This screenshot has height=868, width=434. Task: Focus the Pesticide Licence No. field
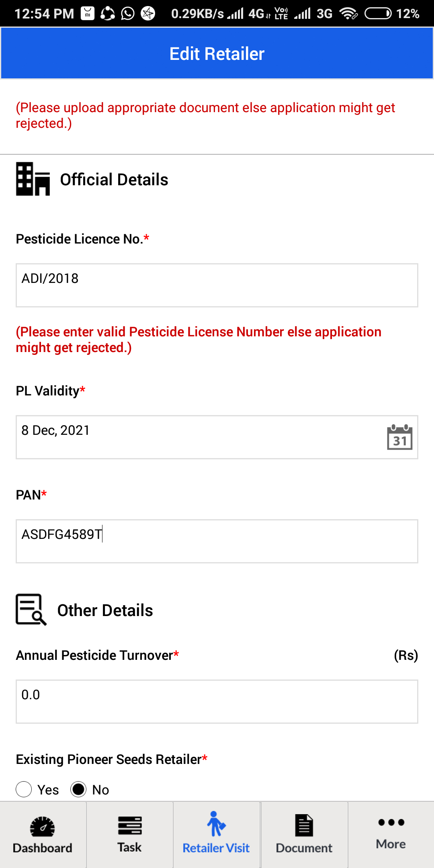click(217, 285)
